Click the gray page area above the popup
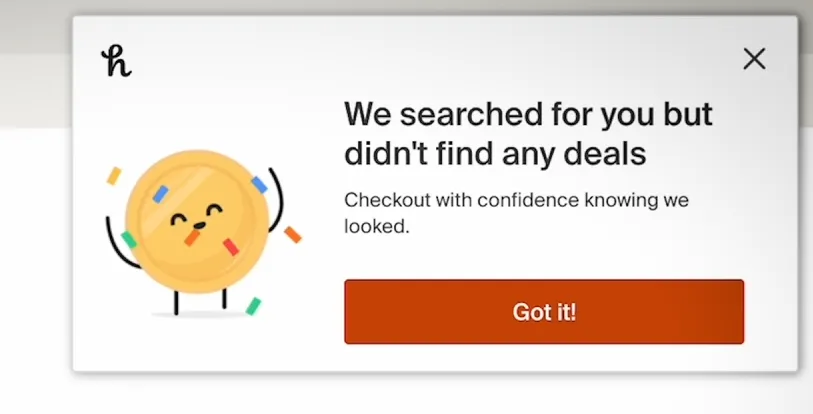This screenshot has width=813, height=414. (x=400, y=6)
